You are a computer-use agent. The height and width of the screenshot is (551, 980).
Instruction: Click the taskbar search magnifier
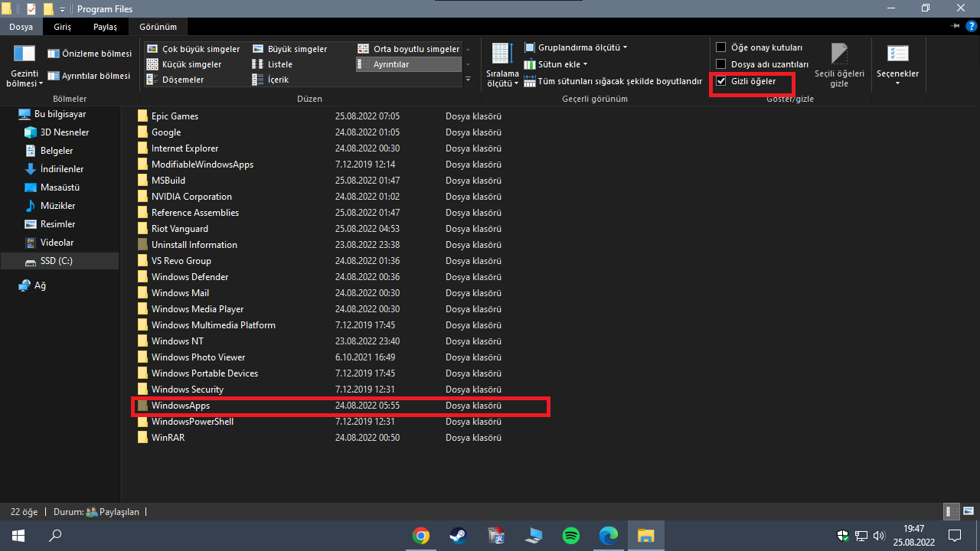(55, 536)
